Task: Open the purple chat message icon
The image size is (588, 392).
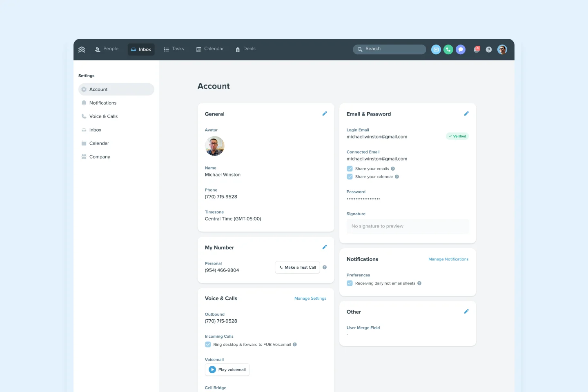Action: [461, 49]
